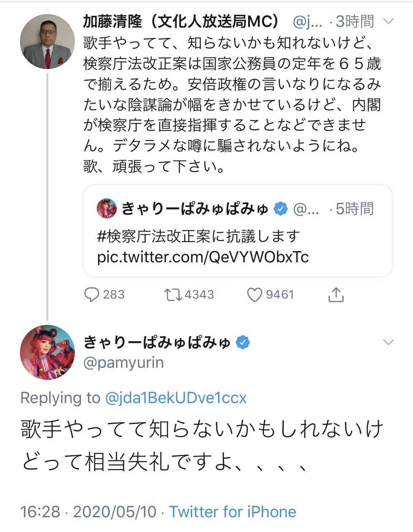This screenshot has width=413, height=532.
Task: Click the 9461 like count
Action: pos(280,295)
